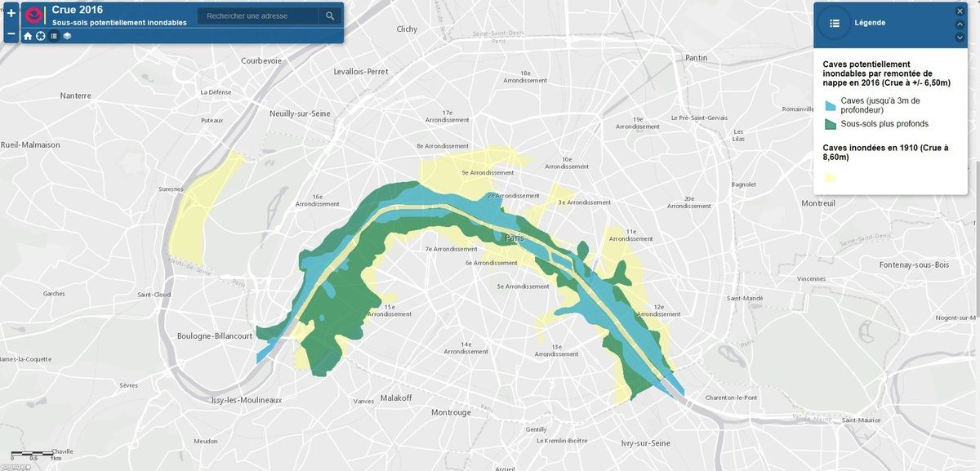This screenshot has height=471, width=980.
Task: Click the pink app logo
Action: (x=35, y=16)
